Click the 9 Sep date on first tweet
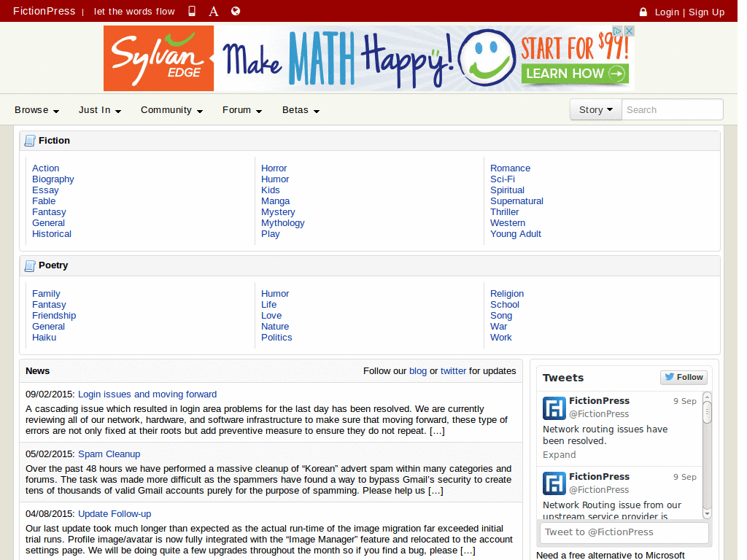747x560 pixels. [x=684, y=401]
